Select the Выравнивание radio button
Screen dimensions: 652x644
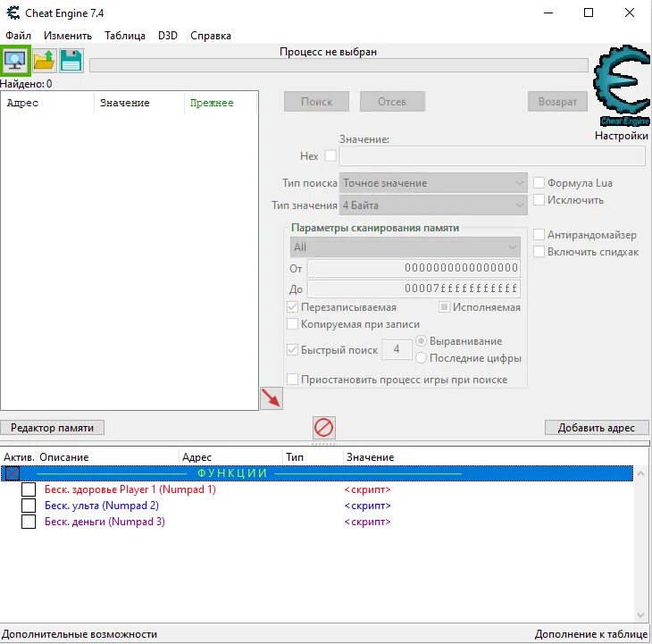pos(421,341)
